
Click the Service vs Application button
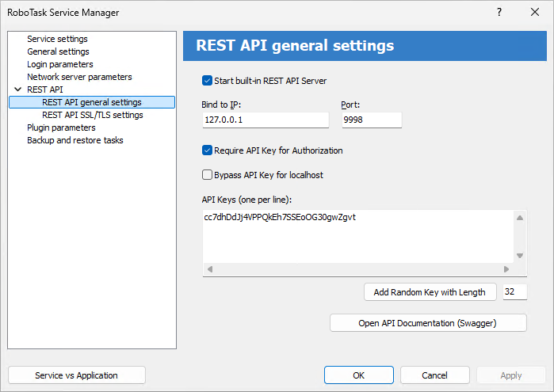point(77,375)
